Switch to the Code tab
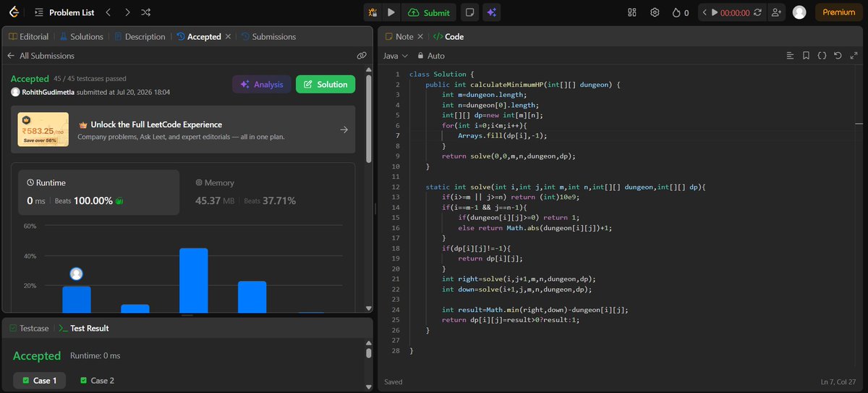868x393 pixels. (448, 36)
